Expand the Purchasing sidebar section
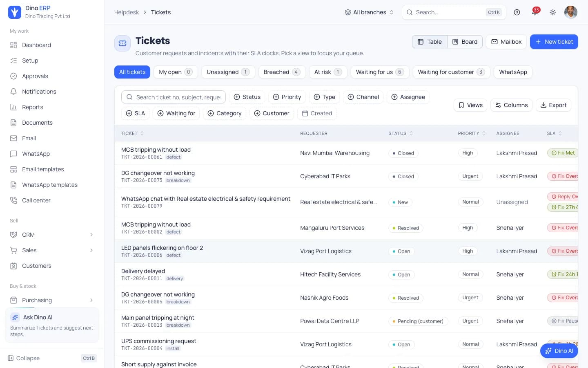The width and height of the screenshot is (588, 368). (x=52, y=300)
